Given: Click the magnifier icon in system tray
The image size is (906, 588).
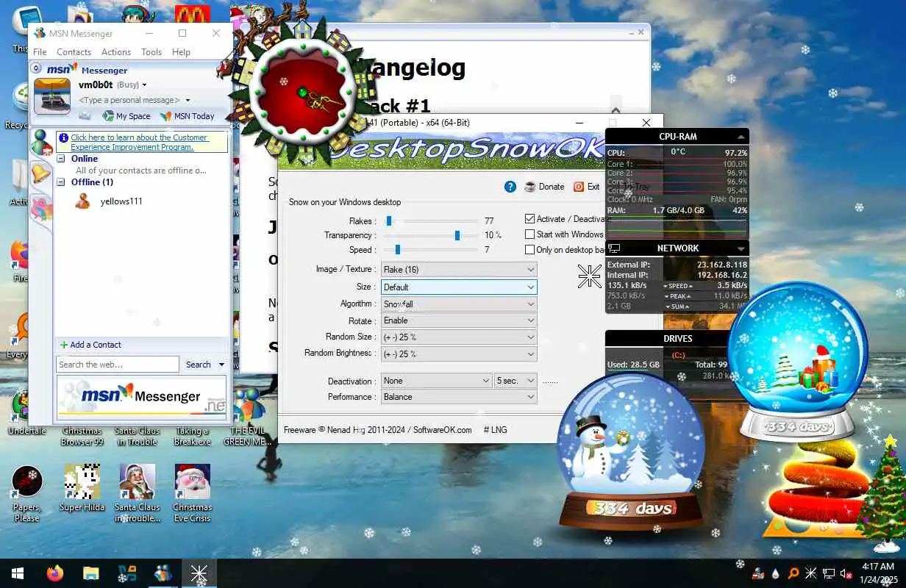Looking at the screenshot, I should pos(793,573).
